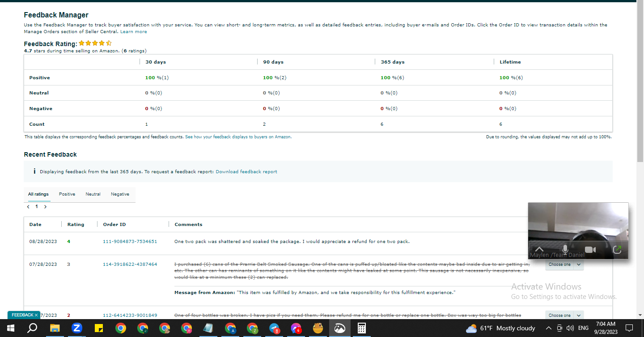Open order 111-9084873-7534651
This screenshot has width=644, height=337.
130,242
